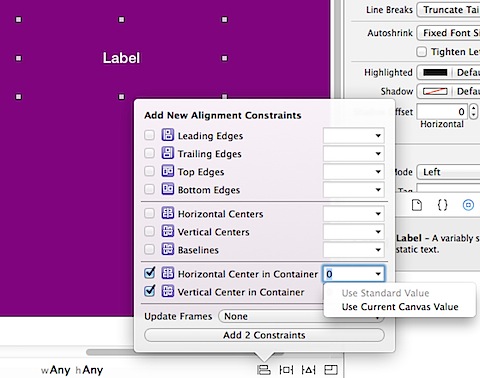Click the Bottom Edges alignment icon
The height and width of the screenshot is (378, 480).
click(168, 189)
